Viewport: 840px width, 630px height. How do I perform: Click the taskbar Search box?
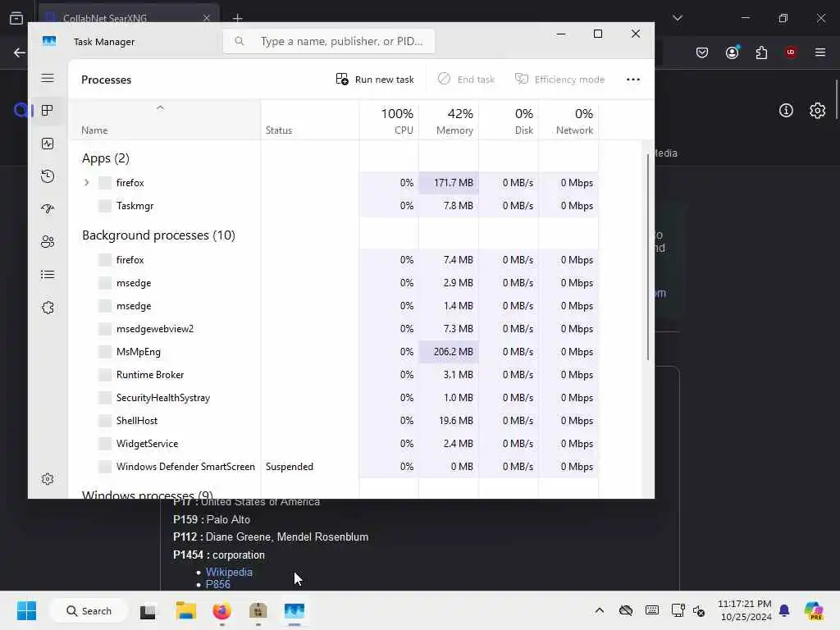89,610
